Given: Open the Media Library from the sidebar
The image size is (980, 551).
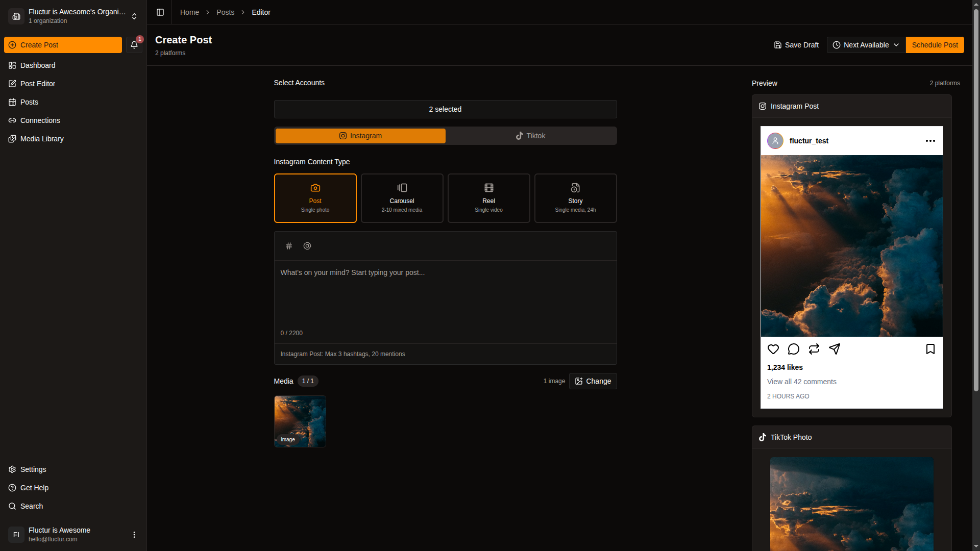Looking at the screenshot, I should [41, 138].
